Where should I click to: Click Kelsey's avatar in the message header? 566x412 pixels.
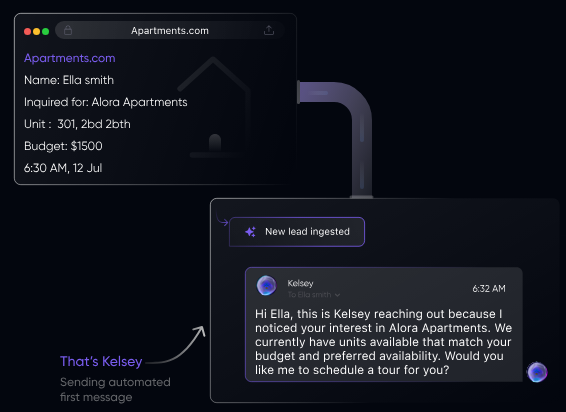click(x=266, y=285)
